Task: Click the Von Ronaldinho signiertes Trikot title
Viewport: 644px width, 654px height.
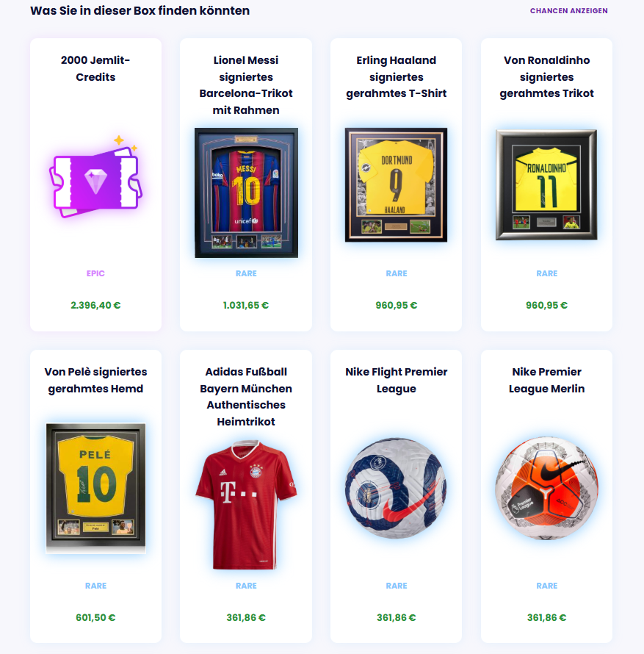Action: [546, 76]
